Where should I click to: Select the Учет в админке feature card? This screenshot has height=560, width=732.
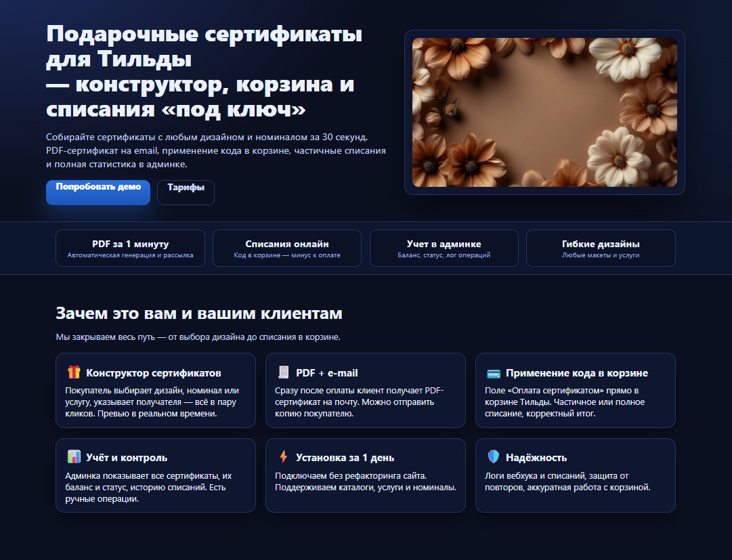pos(444,248)
